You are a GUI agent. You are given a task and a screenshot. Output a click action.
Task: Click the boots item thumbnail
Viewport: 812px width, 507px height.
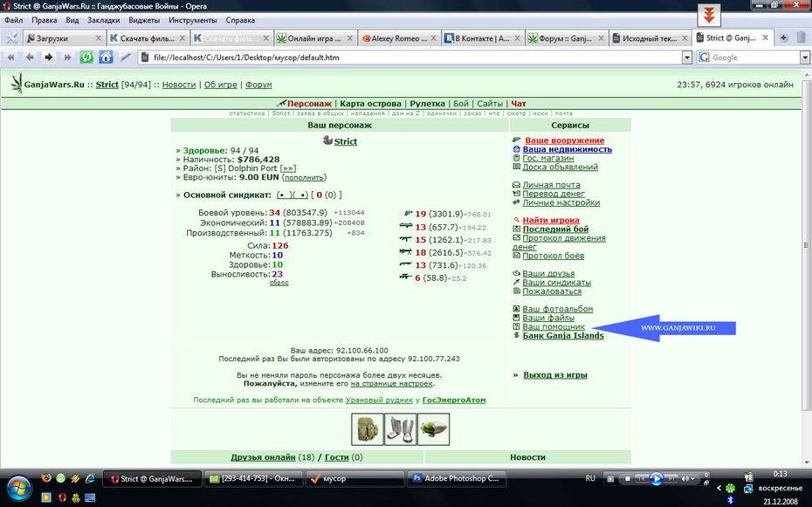click(x=400, y=428)
